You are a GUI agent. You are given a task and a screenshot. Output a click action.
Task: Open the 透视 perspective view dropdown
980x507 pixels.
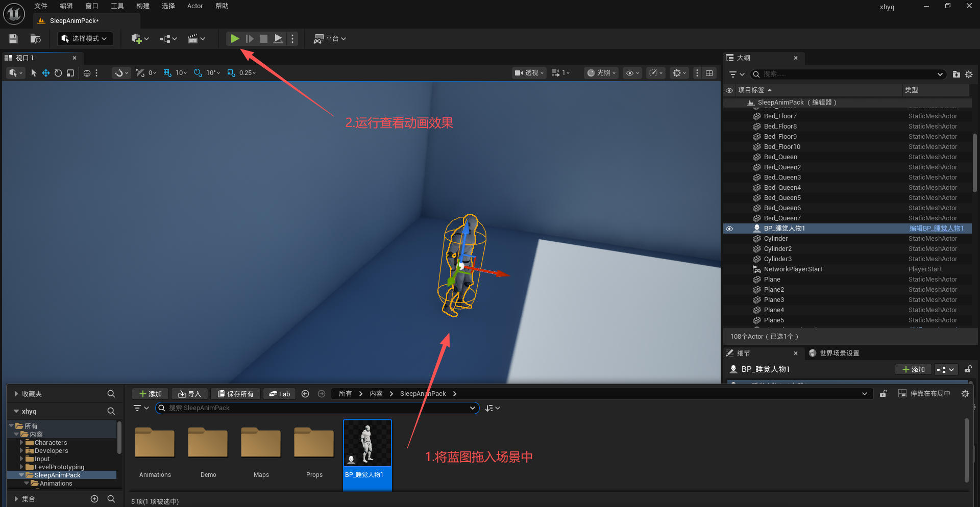pos(530,73)
